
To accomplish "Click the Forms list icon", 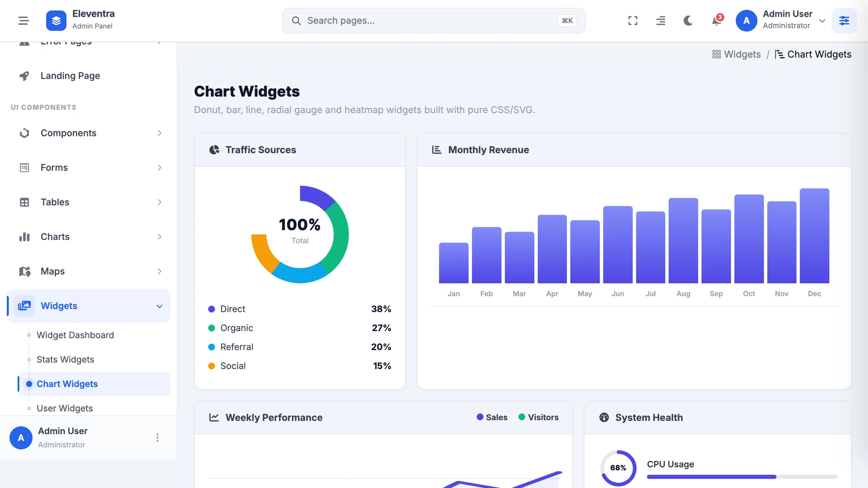I will (x=24, y=168).
